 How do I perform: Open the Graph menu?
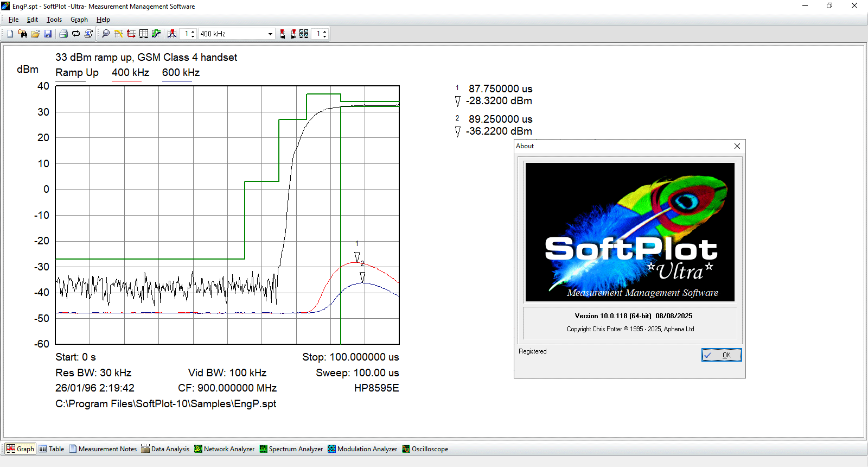pyautogui.click(x=79, y=20)
